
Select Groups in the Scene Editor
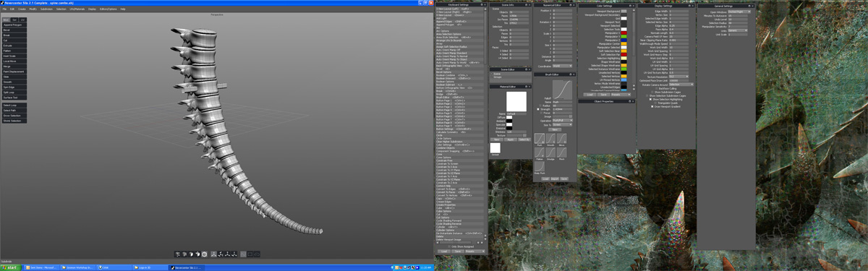point(498,77)
